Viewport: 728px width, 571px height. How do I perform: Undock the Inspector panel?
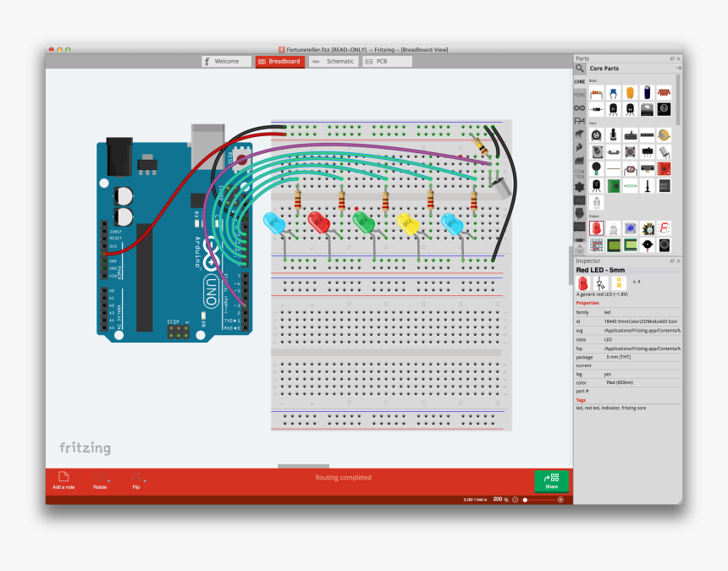pyautogui.click(x=672, y=261)
